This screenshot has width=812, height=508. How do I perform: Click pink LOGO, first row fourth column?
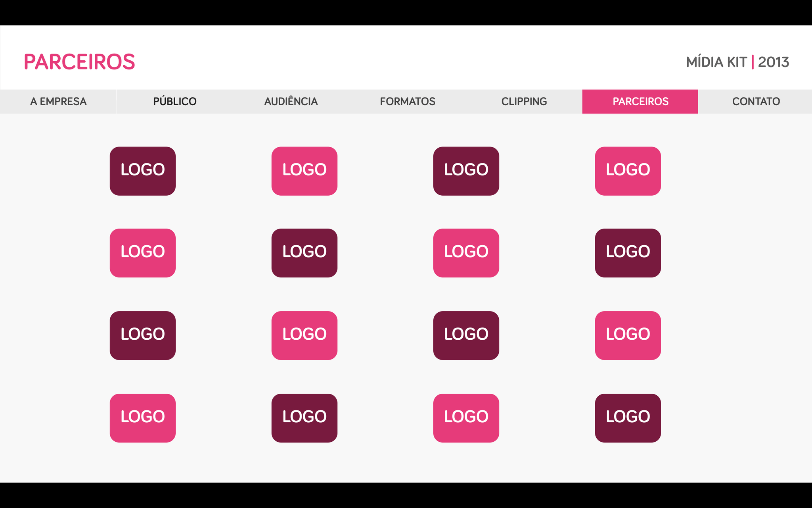click(x=628, y=171)
